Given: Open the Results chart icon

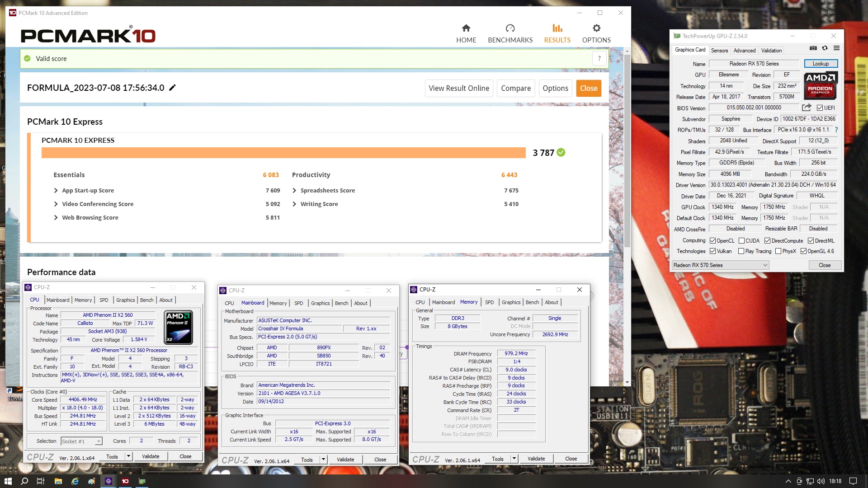Looking at the screenshot, I should point(557,28).
